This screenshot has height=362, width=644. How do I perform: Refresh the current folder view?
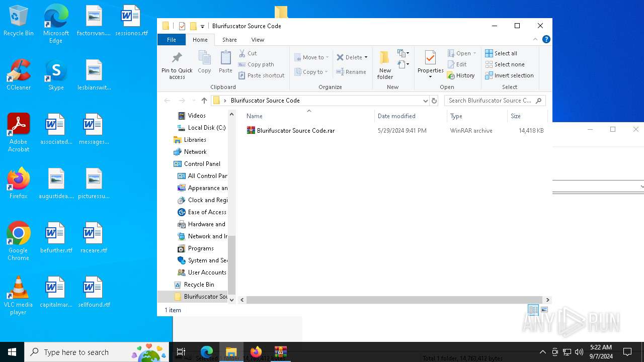[x=434, y=101]
